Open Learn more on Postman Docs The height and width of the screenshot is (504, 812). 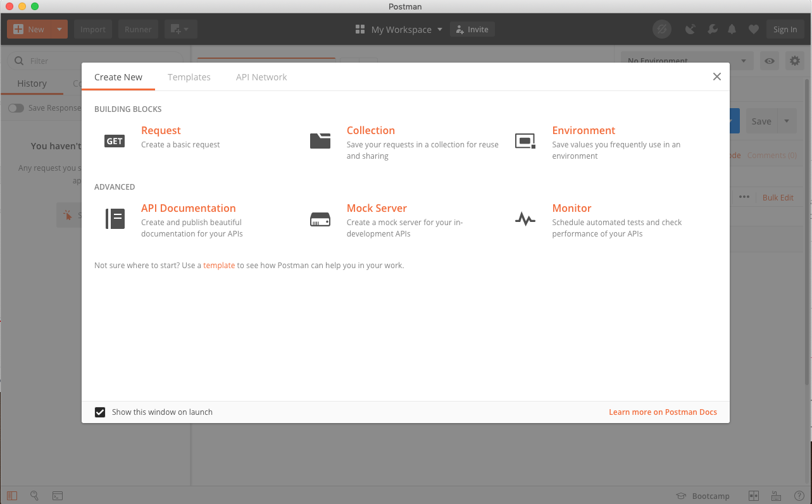(663, 412)
